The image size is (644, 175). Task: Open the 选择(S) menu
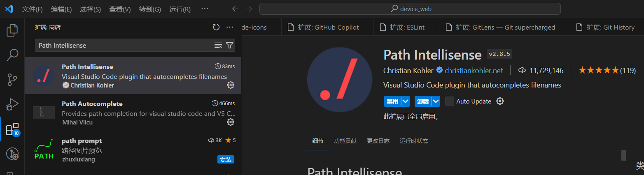[90, 9]
